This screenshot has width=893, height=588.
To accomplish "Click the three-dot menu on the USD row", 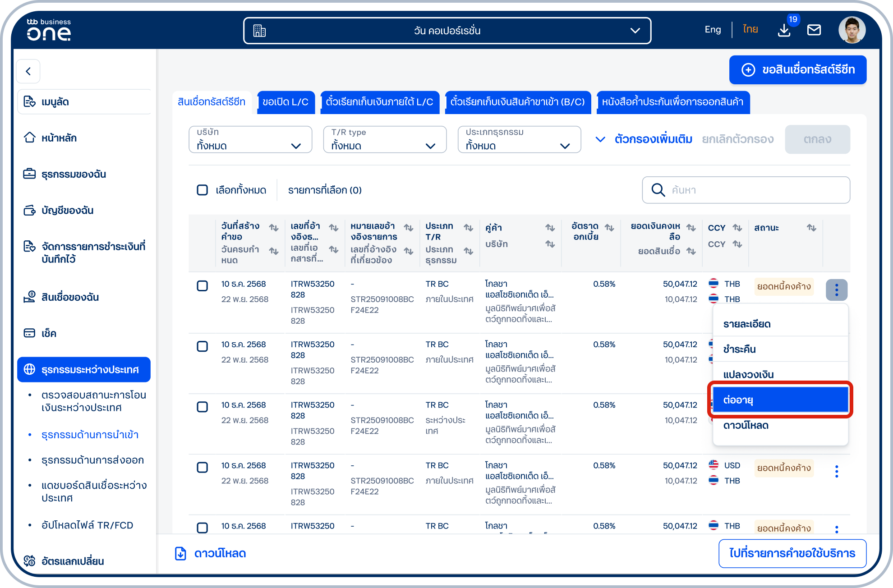I will coord(837,472).
